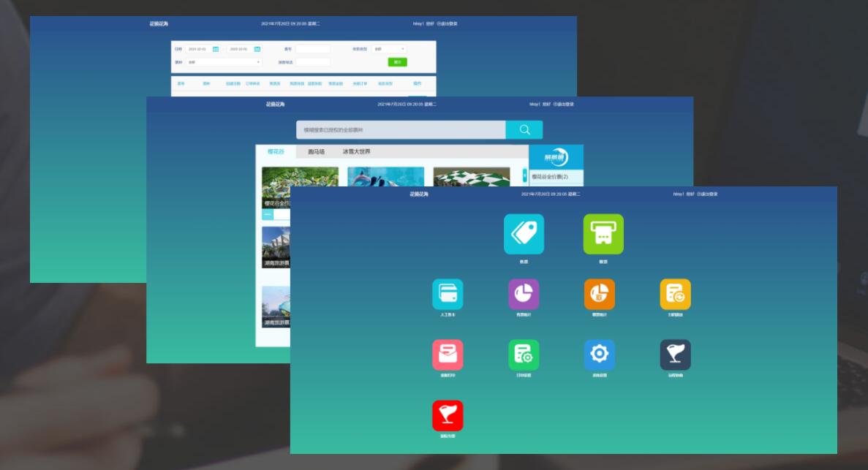Select the 樱花谷 tab
This screenshot has width=868, height=470.
tap(276, 152)
